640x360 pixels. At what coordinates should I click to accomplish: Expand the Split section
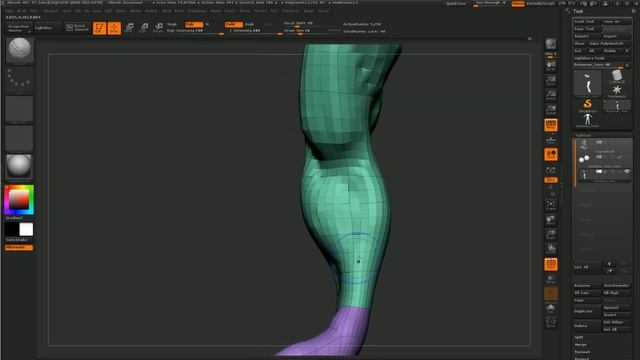coord(579,338)
